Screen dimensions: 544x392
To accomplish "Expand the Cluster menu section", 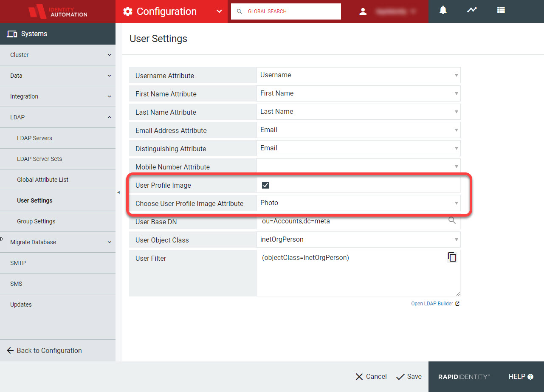I will (x=58, y=55).
